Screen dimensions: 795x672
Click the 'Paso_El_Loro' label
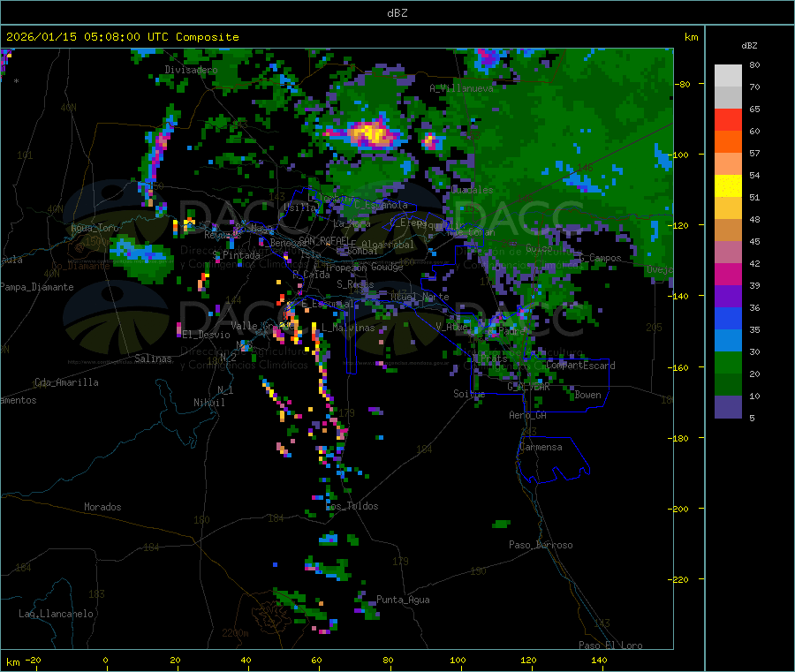point(610,646)
